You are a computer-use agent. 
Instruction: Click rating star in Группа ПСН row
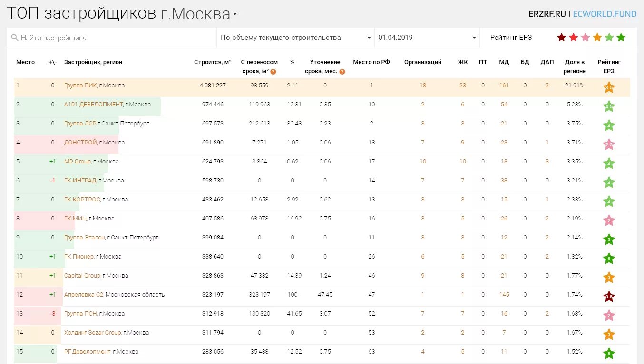click(609, 316)
